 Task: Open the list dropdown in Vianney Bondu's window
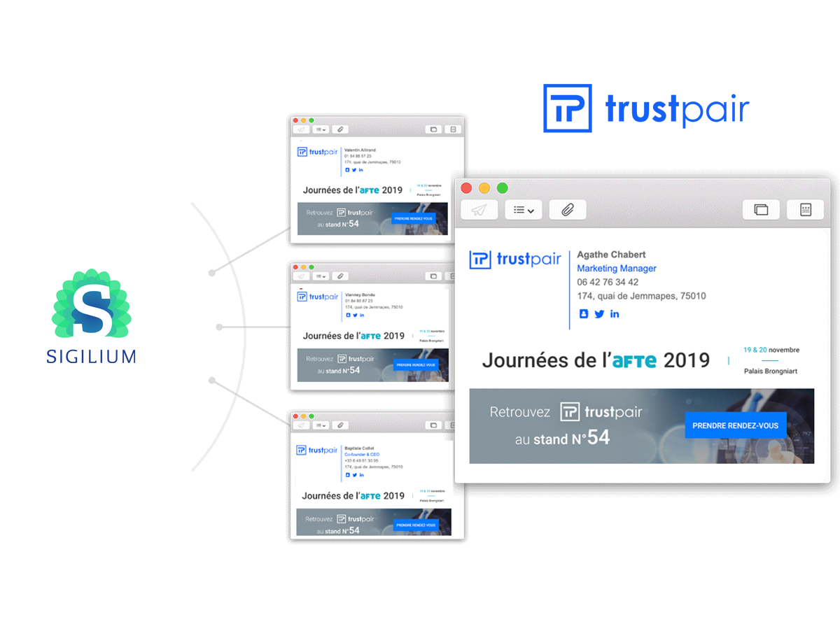321,276
